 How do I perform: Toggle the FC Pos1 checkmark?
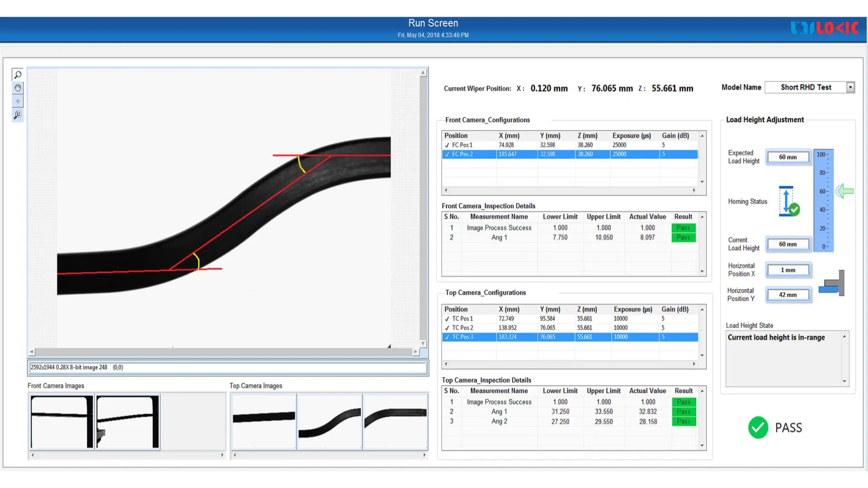tap(447, 145)
